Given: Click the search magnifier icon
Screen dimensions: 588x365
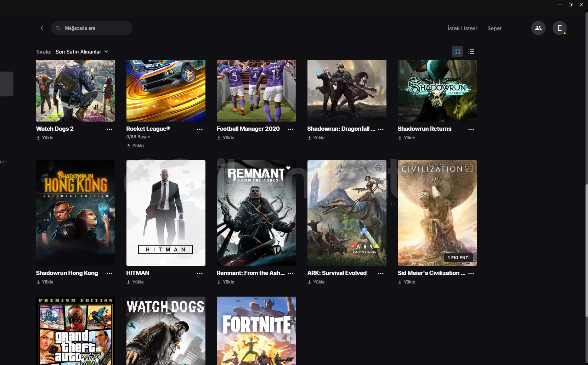Looking at the screenshot, I should point(58,28).
